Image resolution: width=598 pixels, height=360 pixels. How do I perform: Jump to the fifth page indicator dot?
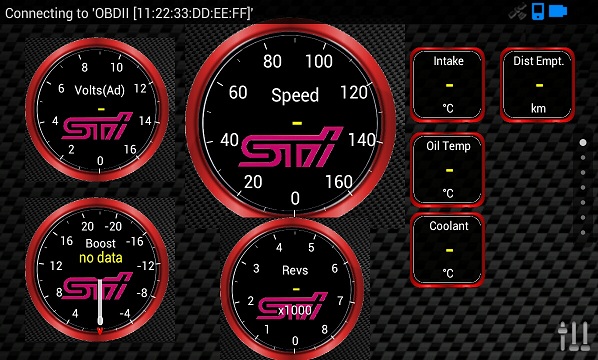click(x=583, y=202)
